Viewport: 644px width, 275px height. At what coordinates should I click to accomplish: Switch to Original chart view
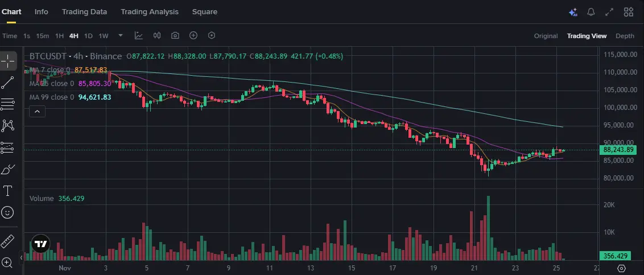coord(546,36)
